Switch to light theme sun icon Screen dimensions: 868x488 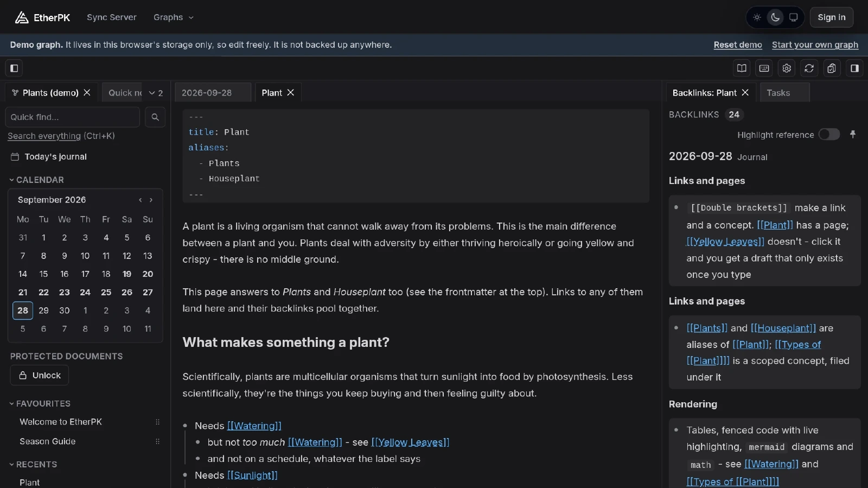[757, 17]
